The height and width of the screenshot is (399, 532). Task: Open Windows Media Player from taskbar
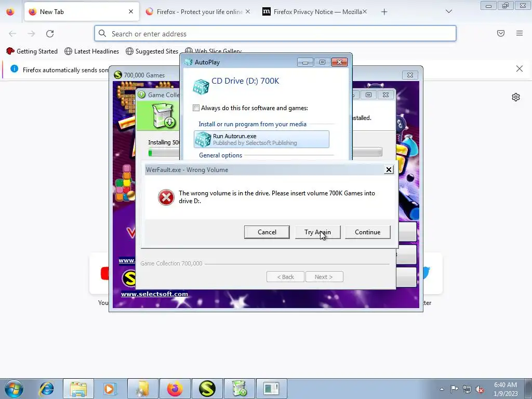pos(110,389)
